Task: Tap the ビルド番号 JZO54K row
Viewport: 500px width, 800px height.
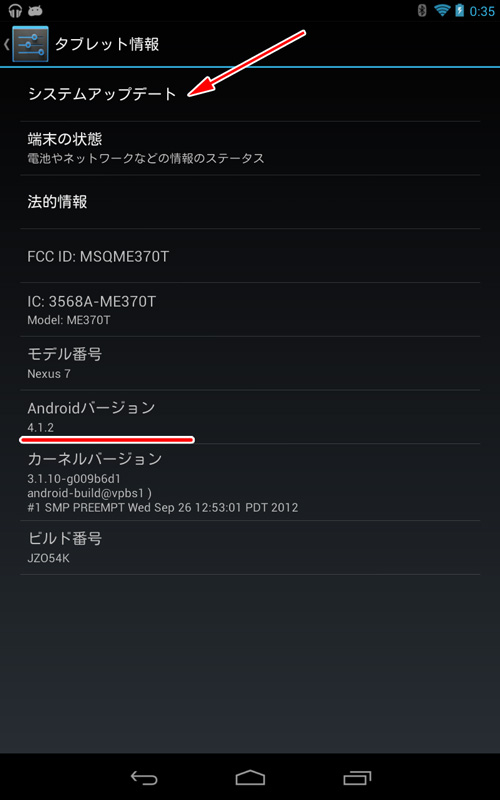Action: pyautogui.click(x=250, y=547)
